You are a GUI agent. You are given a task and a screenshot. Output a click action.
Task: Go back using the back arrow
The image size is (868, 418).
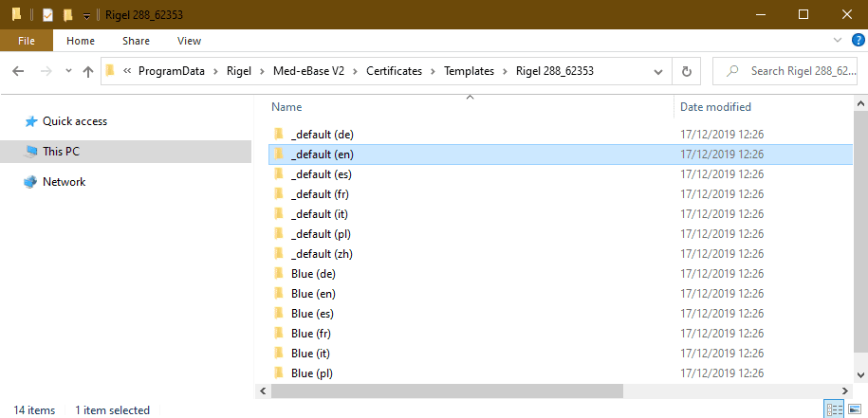pos(18,71)
